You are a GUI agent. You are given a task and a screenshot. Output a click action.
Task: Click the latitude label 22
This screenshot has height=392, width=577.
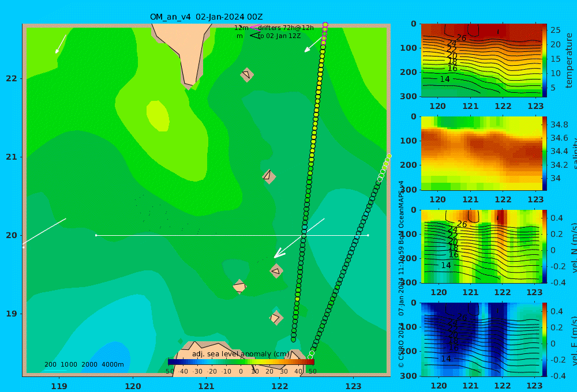(x=12, y=78)
